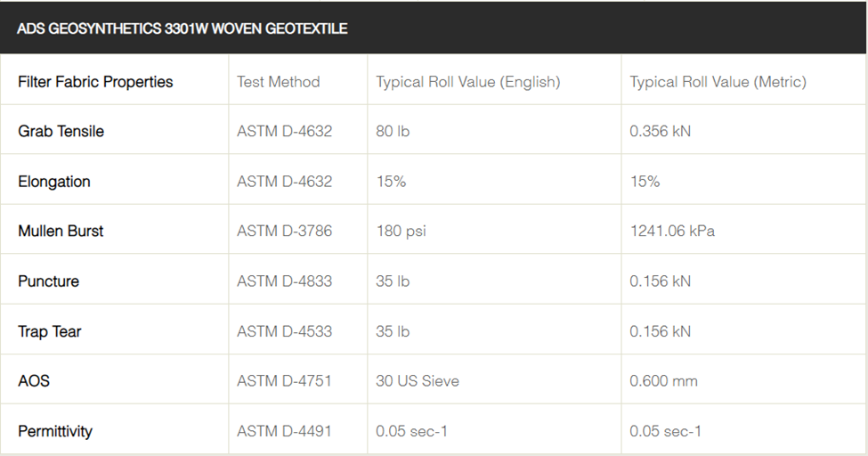Select 0.156 kN in the Trap Tear row
868x456 pixels.
(x=660, y=331)
